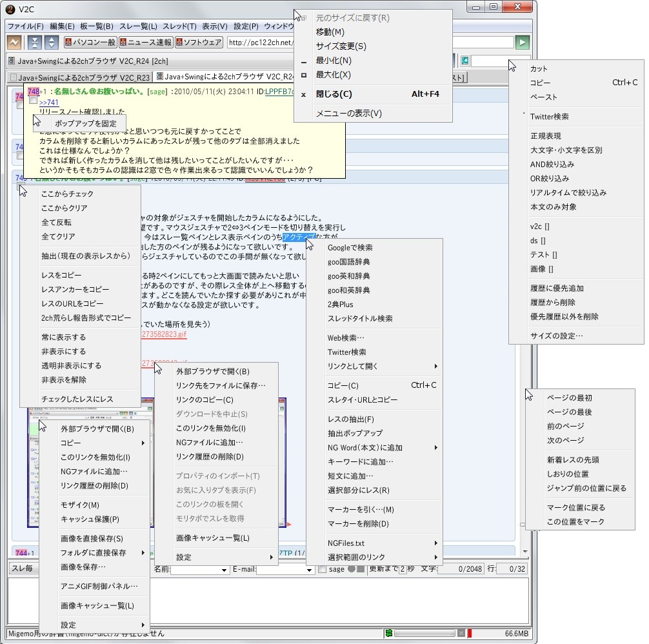Click the up-down arrows toolbar icon
The height and width of the screenshot is (644, 649).
tap(51, 43)
